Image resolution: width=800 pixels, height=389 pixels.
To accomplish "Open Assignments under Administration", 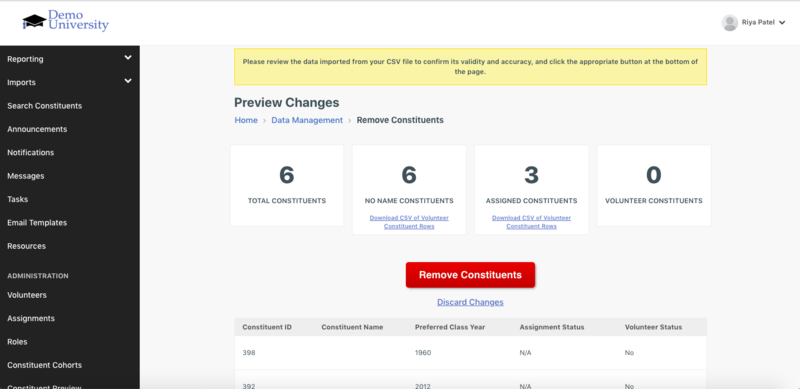I will [x=31, y=319].
